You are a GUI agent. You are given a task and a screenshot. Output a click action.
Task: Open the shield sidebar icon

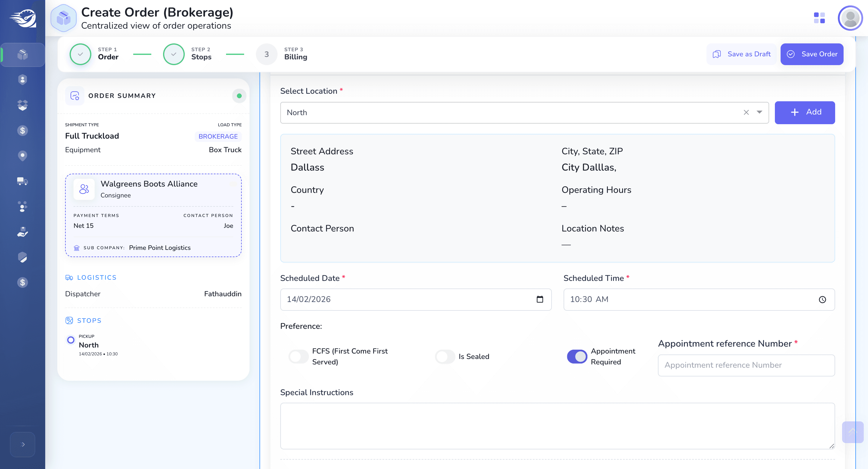pos(22,257)
